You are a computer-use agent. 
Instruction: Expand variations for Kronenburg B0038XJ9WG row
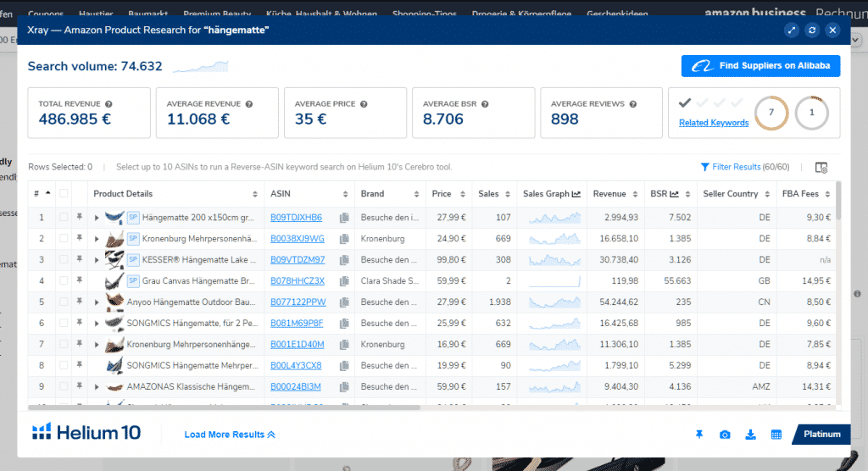[x=97, y=239]
